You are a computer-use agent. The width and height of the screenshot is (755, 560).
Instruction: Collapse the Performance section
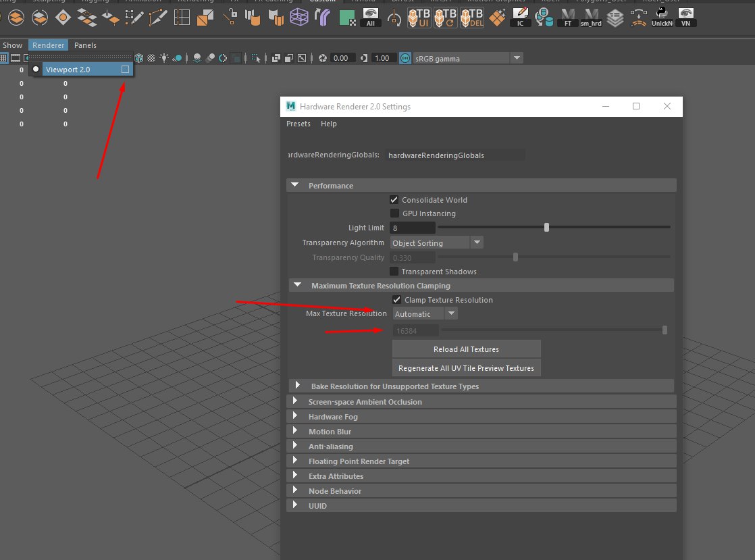click(295, 185)
